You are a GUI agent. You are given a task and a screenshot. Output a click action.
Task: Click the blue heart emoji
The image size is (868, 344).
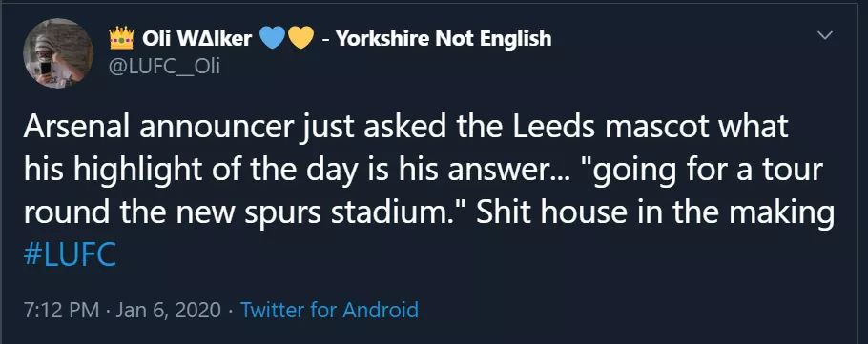click(x=272, y=38)
